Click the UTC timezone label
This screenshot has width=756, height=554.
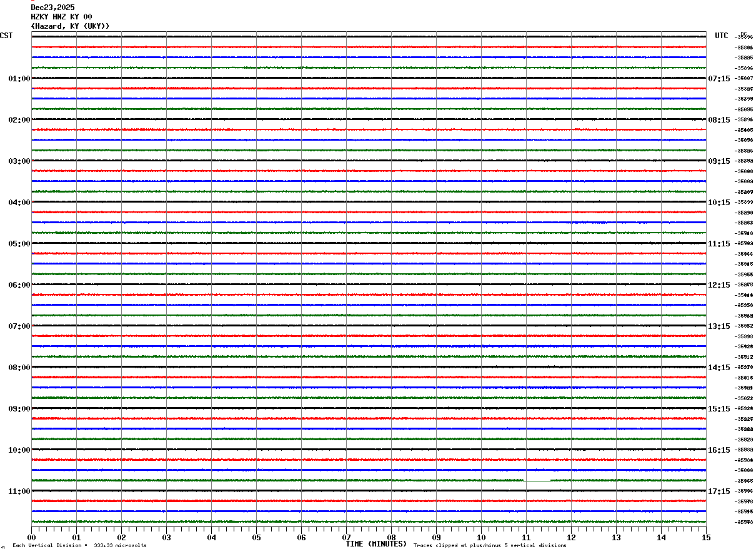click(x=722, y=36)
